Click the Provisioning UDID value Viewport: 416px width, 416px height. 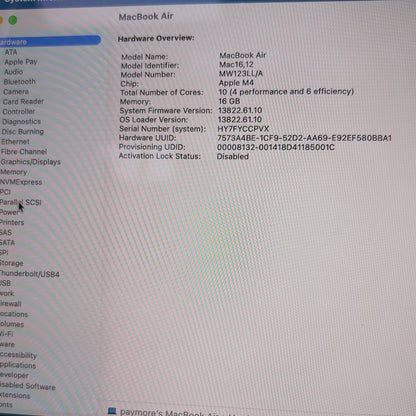coord(276,147)
